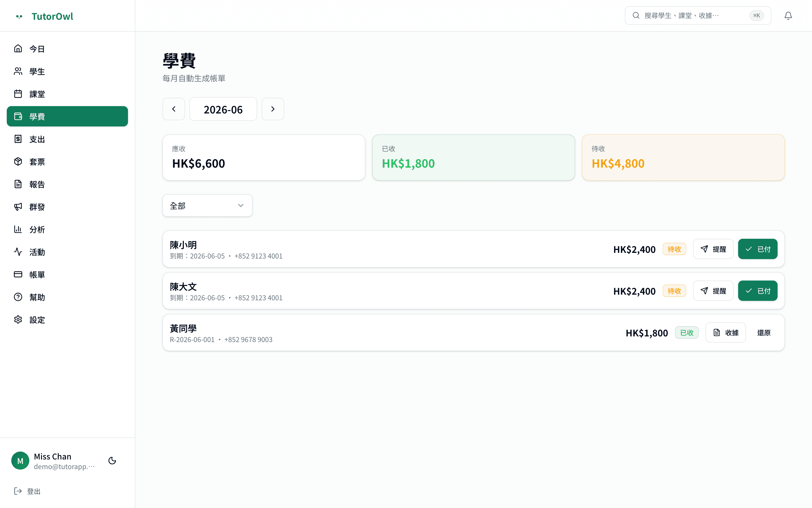This screenshot has width=812, height=508.
Task: Open the 活動 activity pulse icon in sidebar
Action: point(18,252)
